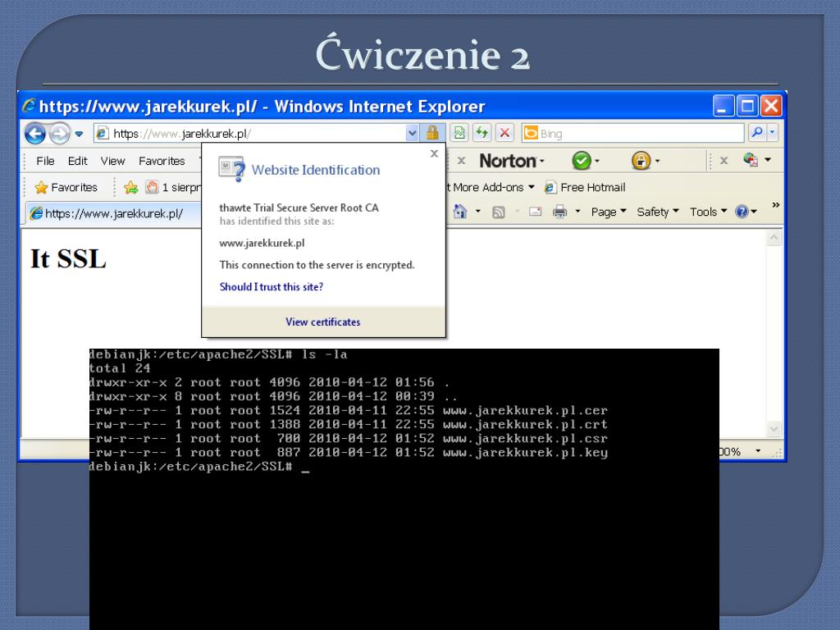Viewport: 840px width, 630px height.
Task: Select the https://www.jarekkurek.pl/ tab
Action: pos(113,213)
